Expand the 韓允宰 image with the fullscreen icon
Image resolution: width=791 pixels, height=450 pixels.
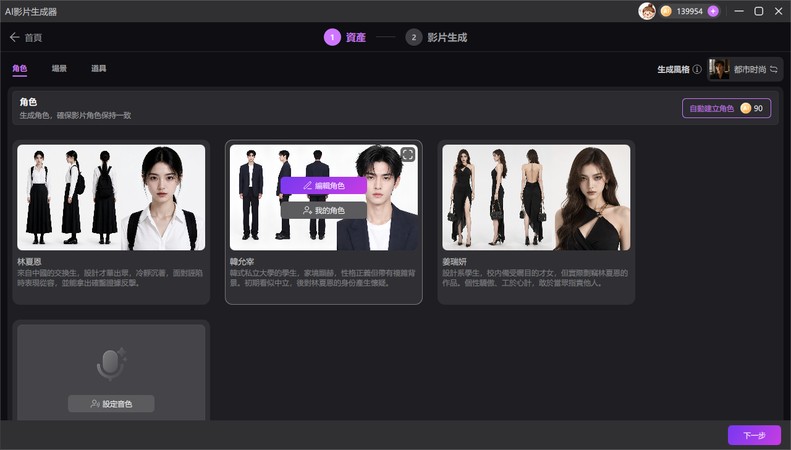point(408,154)
